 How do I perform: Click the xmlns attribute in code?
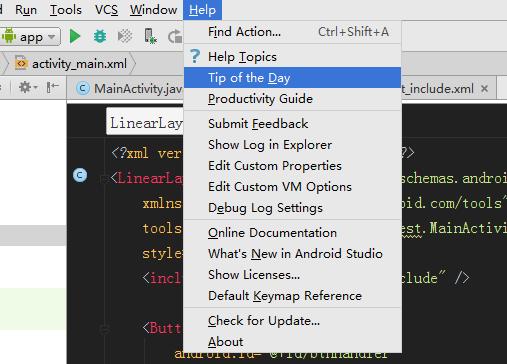click(x=162, y=203)
